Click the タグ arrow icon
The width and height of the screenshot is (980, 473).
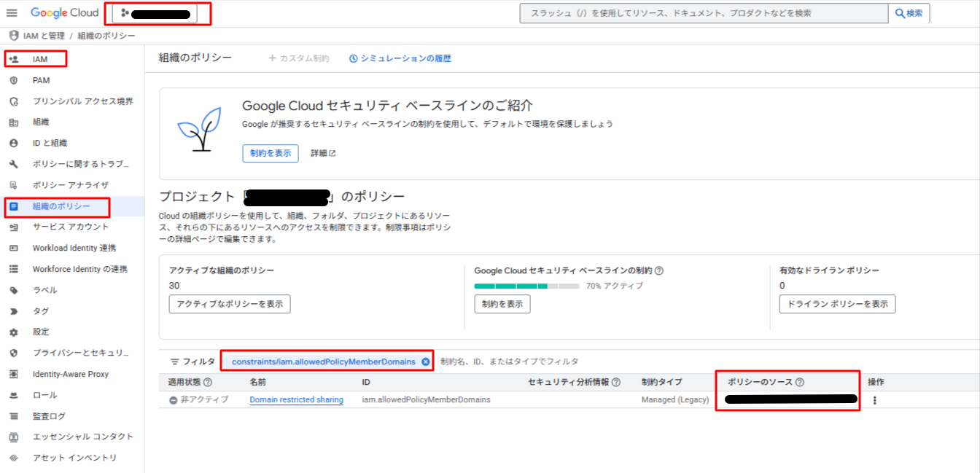pyautogui.click(x=14, y=311)
